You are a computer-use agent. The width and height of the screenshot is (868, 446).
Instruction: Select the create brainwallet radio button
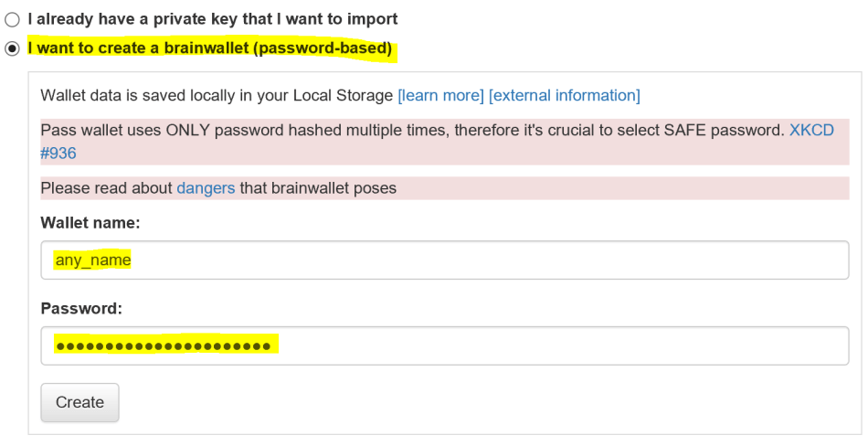(12, 48)
